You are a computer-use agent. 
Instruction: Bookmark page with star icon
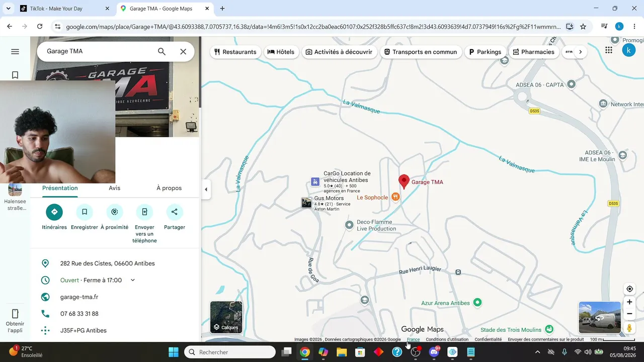point(583,27)
